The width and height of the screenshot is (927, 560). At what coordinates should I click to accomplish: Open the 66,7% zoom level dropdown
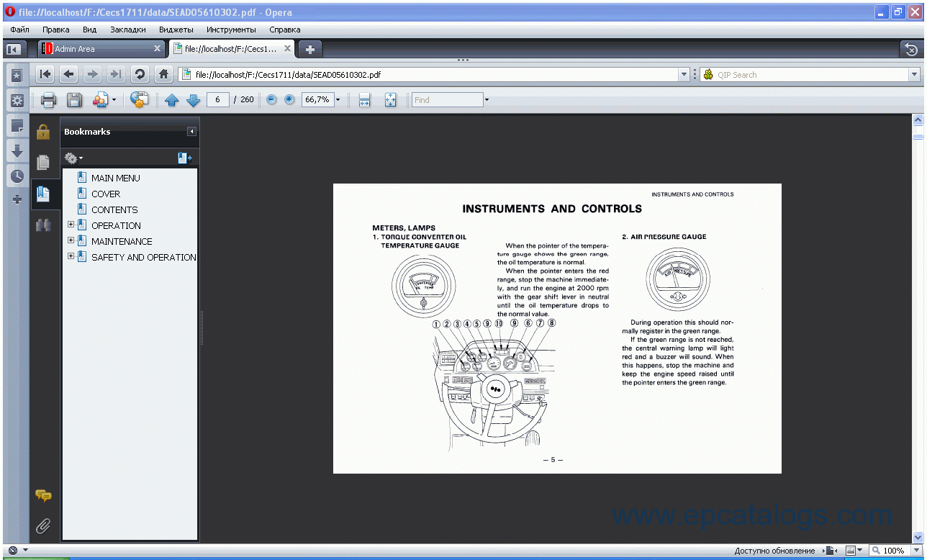coord(338,100)
